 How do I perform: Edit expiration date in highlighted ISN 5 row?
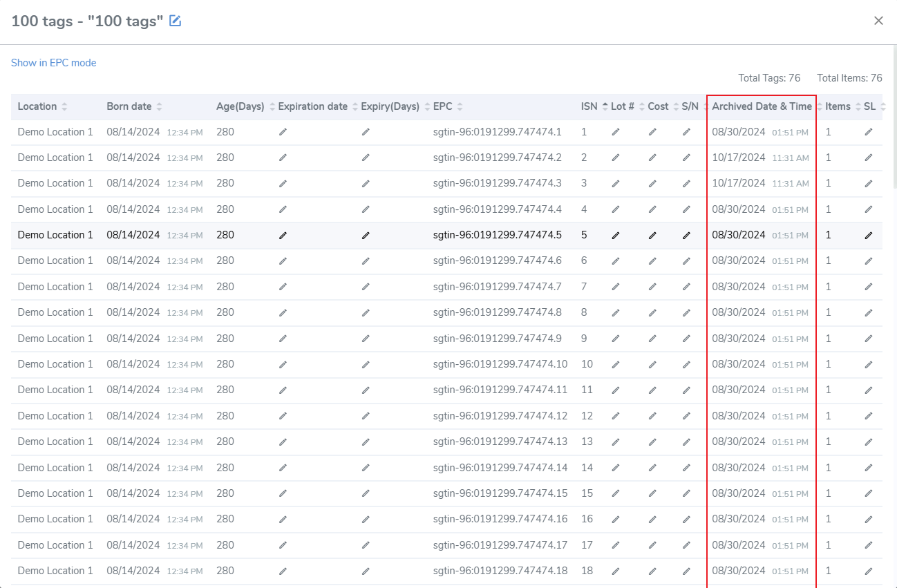(283, 236)
